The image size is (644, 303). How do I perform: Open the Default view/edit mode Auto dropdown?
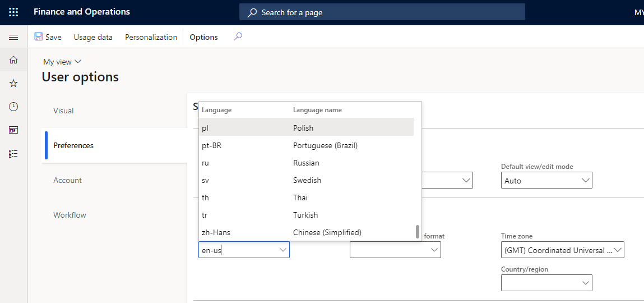(x=546, y=181)
